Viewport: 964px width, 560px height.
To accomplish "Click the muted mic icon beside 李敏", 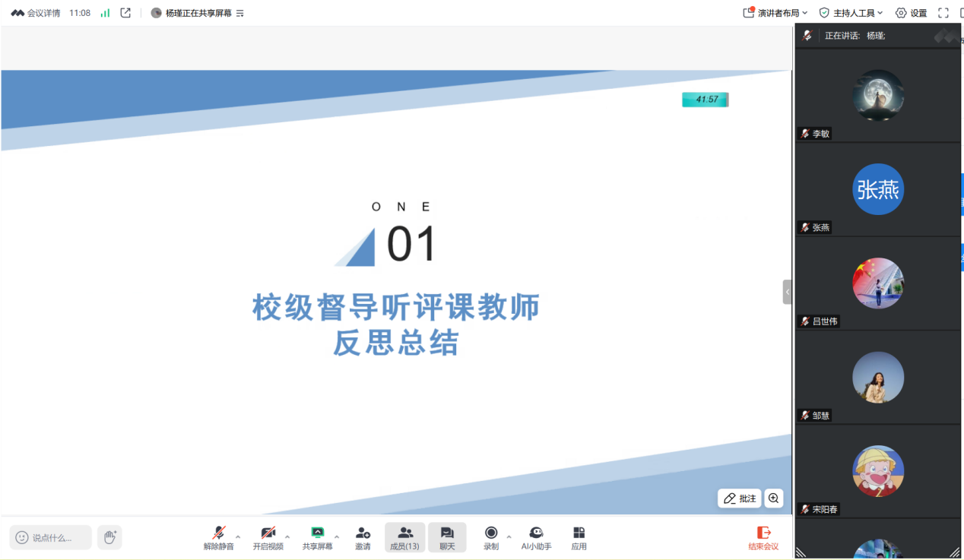I will (805, 134).
